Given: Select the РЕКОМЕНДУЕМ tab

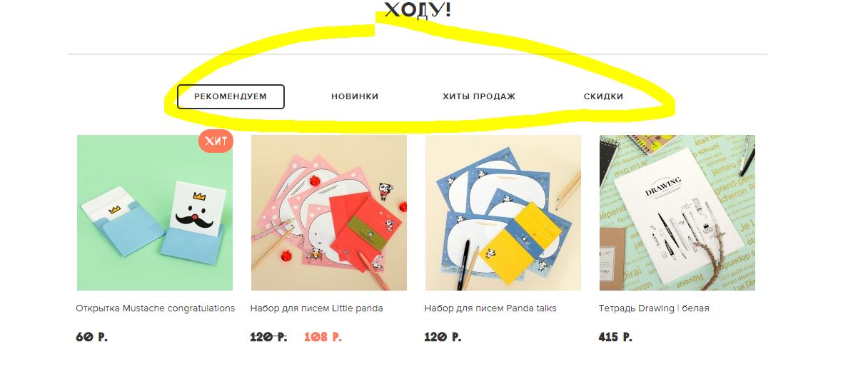Looking at the screenshot, I should coord(231,96).
